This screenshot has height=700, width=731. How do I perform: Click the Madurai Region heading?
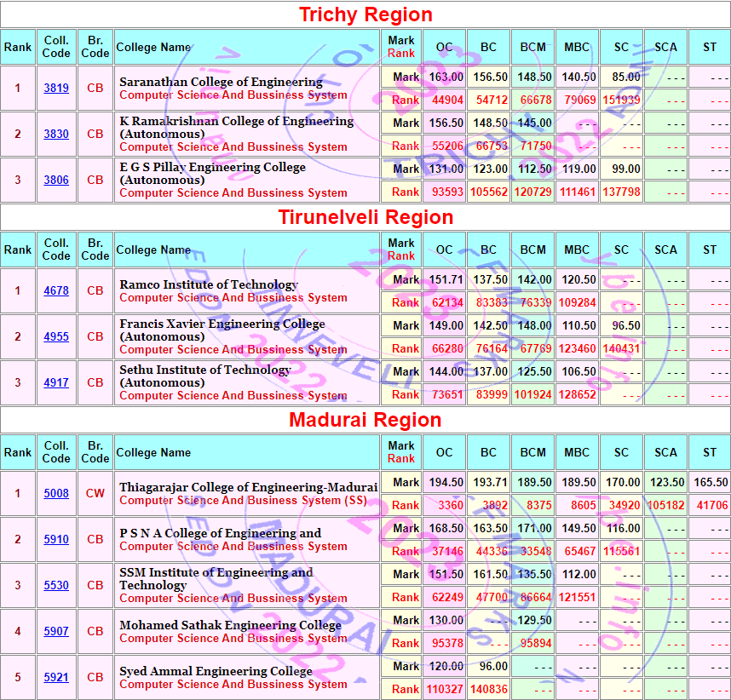(x=365, y=420)
